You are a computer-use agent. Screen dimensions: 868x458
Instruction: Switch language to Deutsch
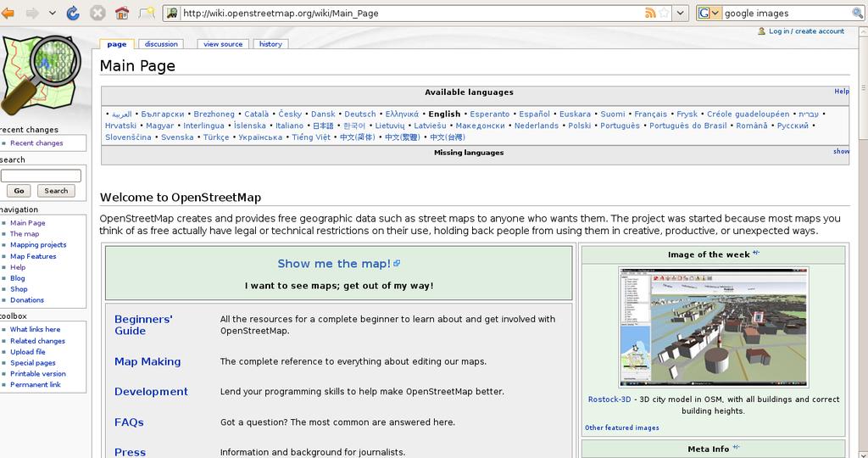pos(359,114)
